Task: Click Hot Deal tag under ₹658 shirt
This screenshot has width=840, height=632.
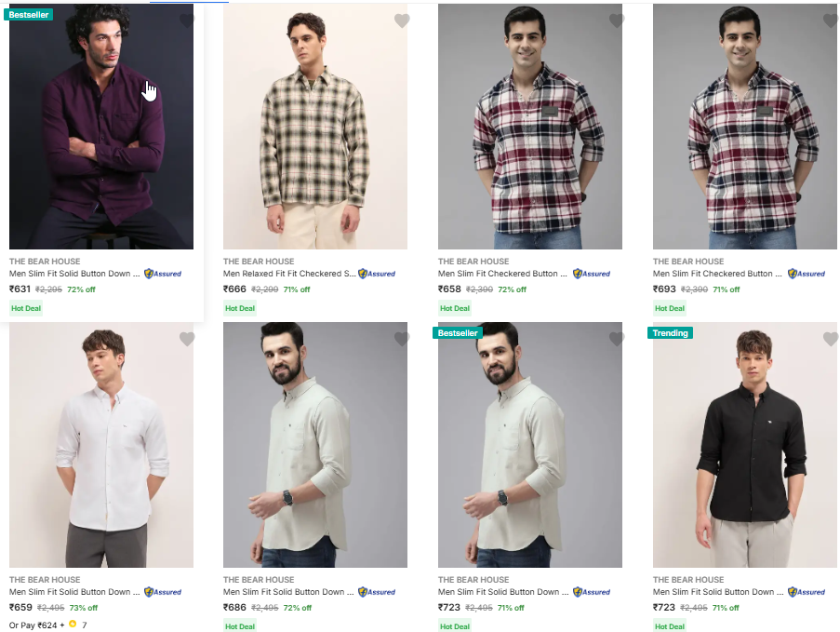Action: (x=455, y=308)
